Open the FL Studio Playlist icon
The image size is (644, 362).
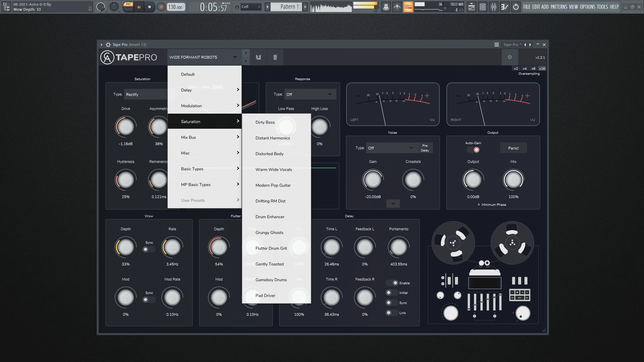tap(472, 7)
